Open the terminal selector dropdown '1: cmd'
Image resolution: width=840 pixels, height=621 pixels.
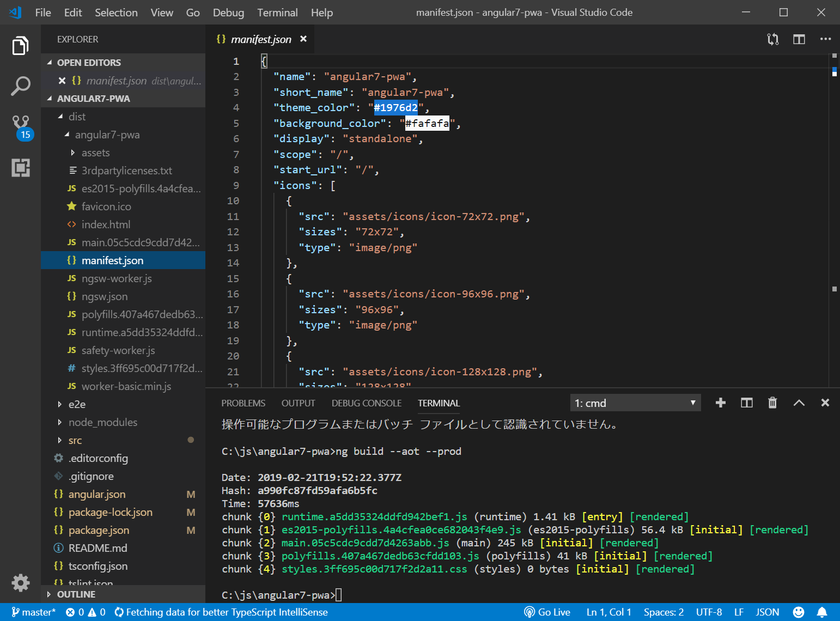click(x=635, y=403)
